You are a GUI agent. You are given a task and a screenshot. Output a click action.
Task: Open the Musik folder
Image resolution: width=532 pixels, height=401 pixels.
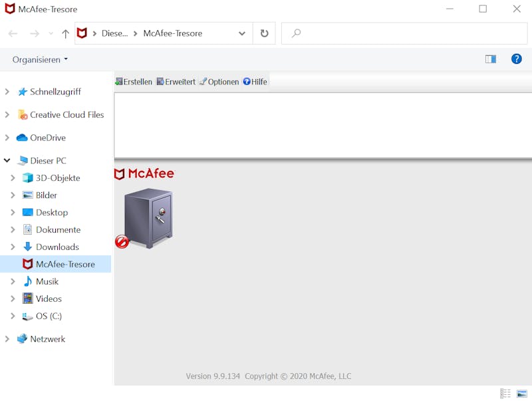point(47,281)
